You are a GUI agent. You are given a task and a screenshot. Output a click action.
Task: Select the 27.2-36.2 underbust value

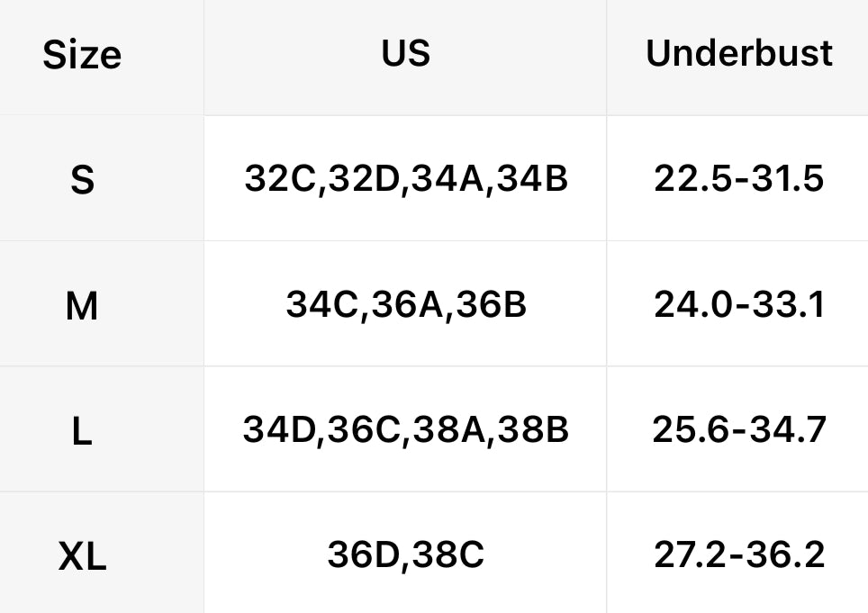(739, 555)
